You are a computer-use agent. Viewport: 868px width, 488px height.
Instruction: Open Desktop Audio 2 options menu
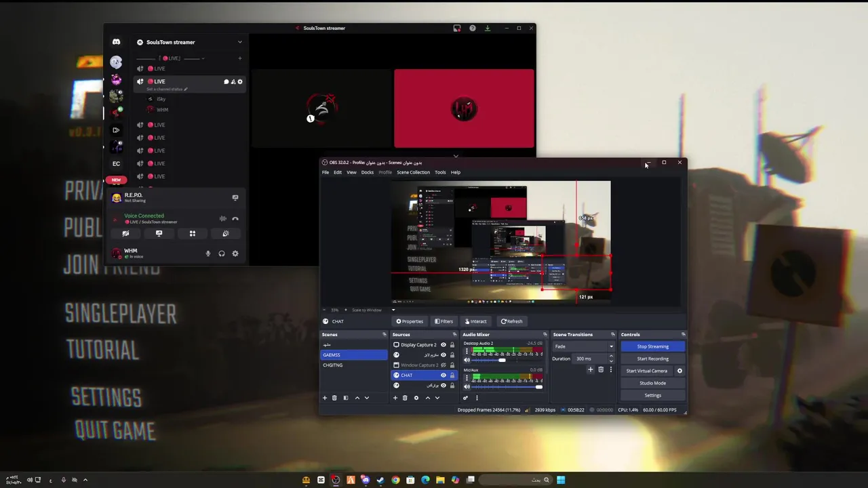[467, 352]
